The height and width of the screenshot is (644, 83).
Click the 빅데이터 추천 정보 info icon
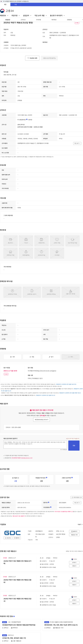click(x=14, y=616)
